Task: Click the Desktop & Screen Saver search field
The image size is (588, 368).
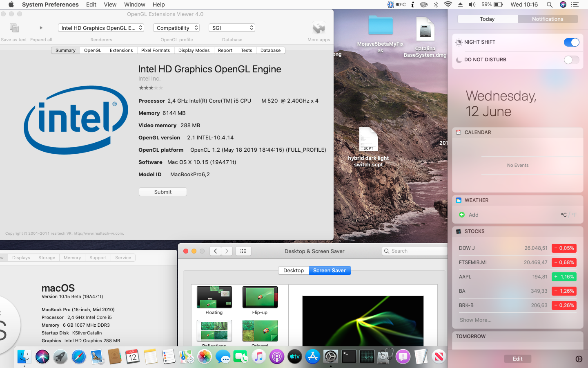Action: click(414, 251)
